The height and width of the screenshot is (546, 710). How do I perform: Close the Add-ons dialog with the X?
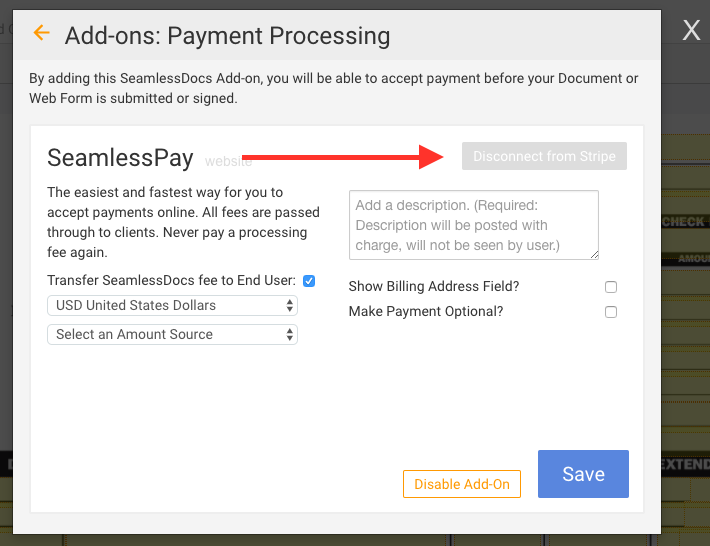pos(691,31)
